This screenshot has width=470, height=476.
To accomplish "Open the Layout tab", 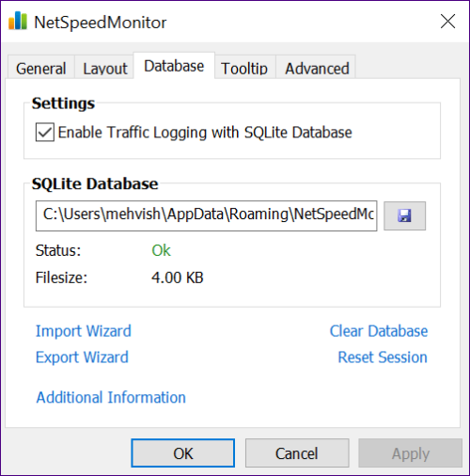I will point(105,68).
